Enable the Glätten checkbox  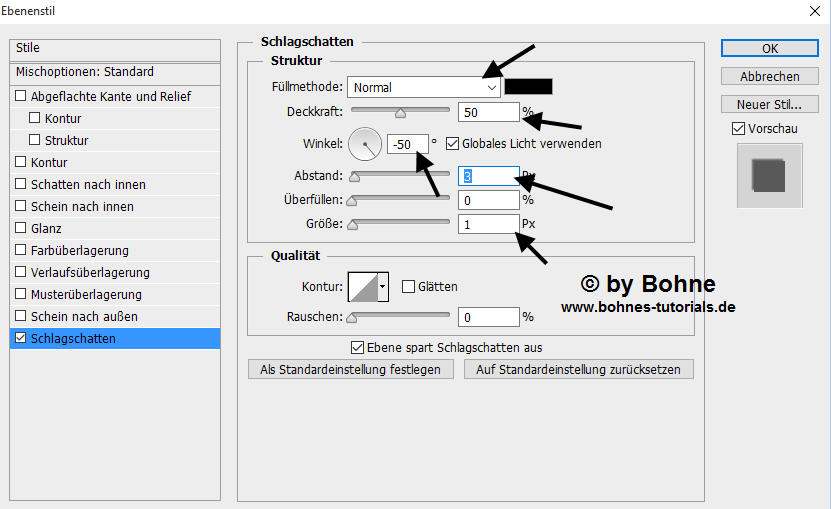[x=408, y=287]
